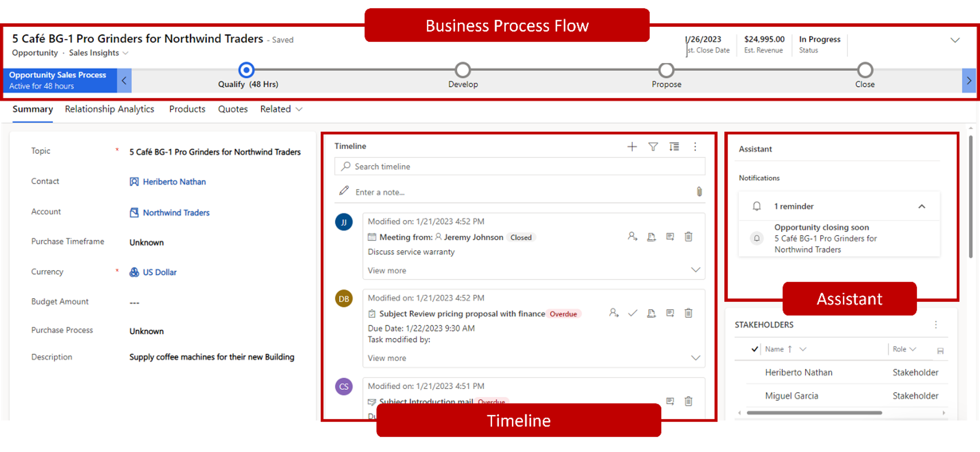Click the bell icon on Opportunity closing soon card
This screenshot has width=980, height=452.
coord(757,238)
